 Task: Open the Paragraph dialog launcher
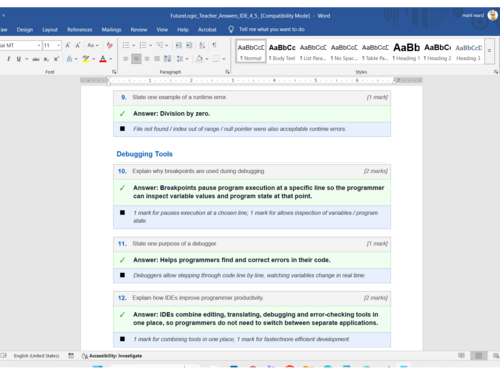click(x=227, y=72)
